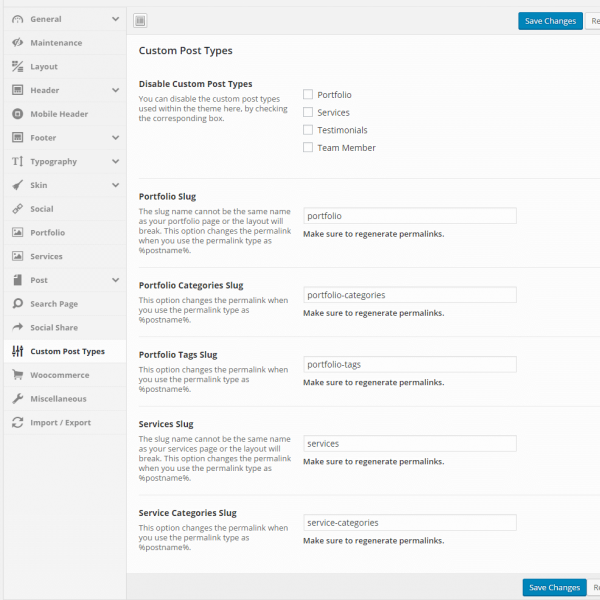Click the expand-all options icon at top
This screenshot has height=600, width=600.
[140, 21]
